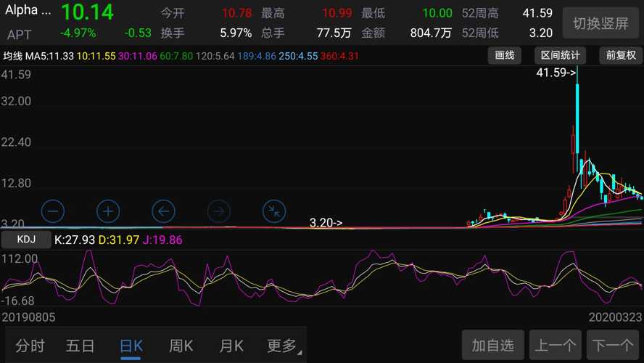The image size is (644, 363).
Task: Select the 周K weekly chart tab
Action: click(181, 346)
